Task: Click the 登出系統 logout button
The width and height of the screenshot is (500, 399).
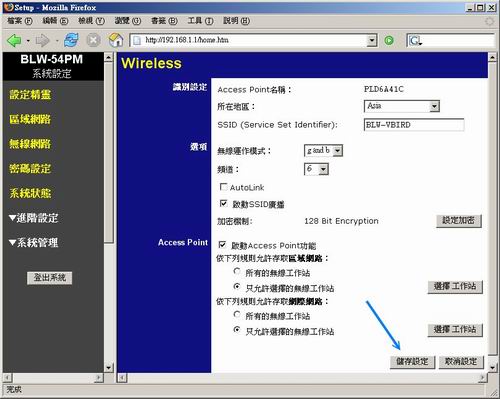Action: (x=49, y=278)
